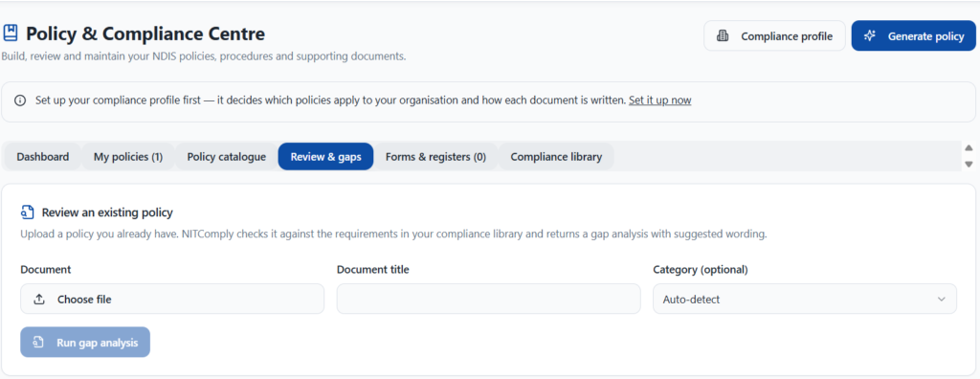Click the Category (optional) label
Screen dimensions: 980x379
click(701, 270)
